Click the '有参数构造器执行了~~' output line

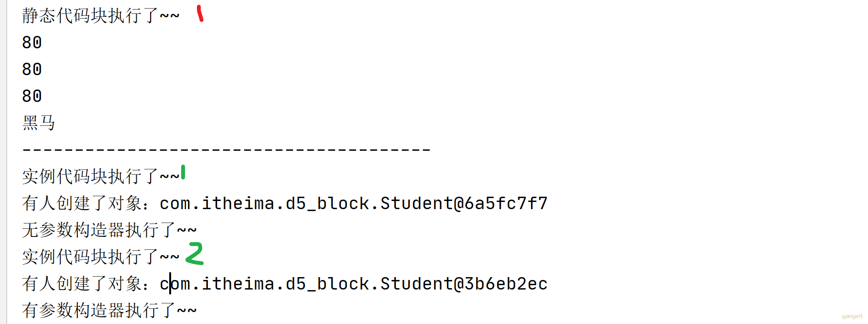tap(109, 311)
